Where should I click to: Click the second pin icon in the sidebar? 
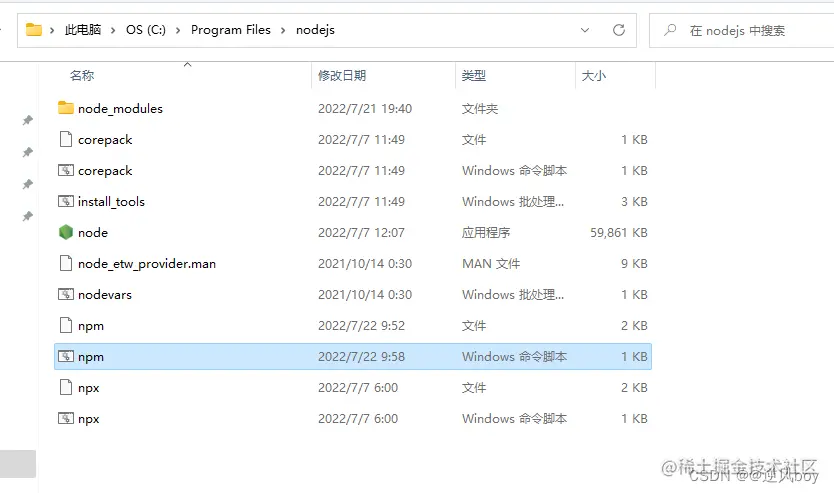[x=28, y=152]
